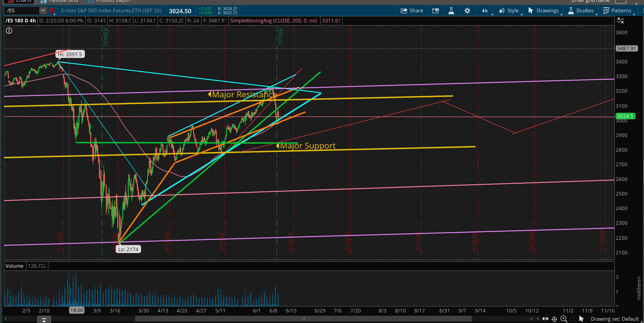Select the pointer drawing tool icon
Image resolution: width=644 pixels, height=323 pixels.
click(581, 319)
